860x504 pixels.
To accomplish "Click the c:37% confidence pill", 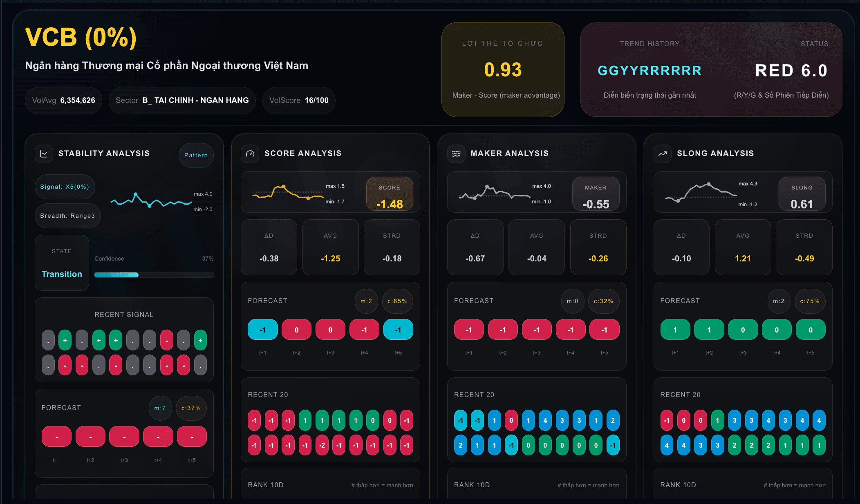I will pyautogui.click(x=191, y=408).
